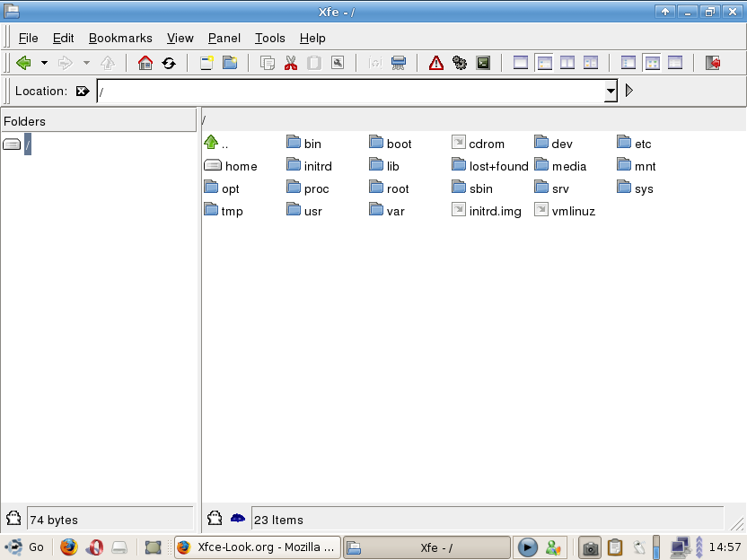Delete selection with the shredder icon
Viewport: 747px width, 560px height.
[399, 63]
